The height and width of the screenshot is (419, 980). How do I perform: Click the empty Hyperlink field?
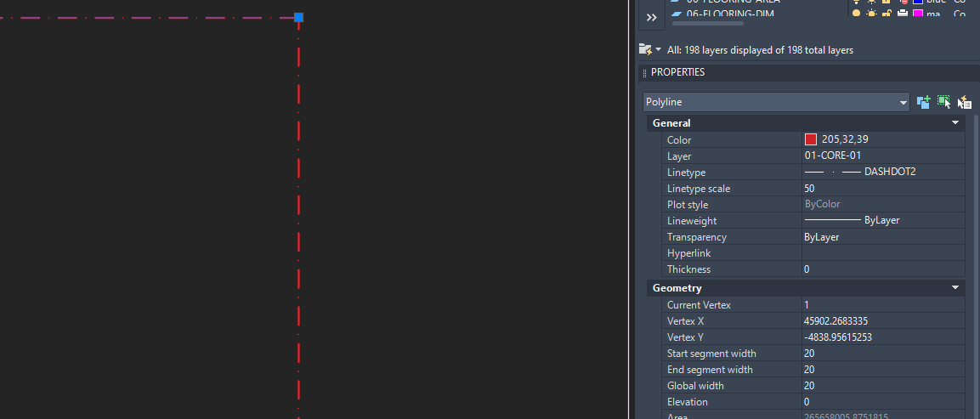tap(884, 253)
